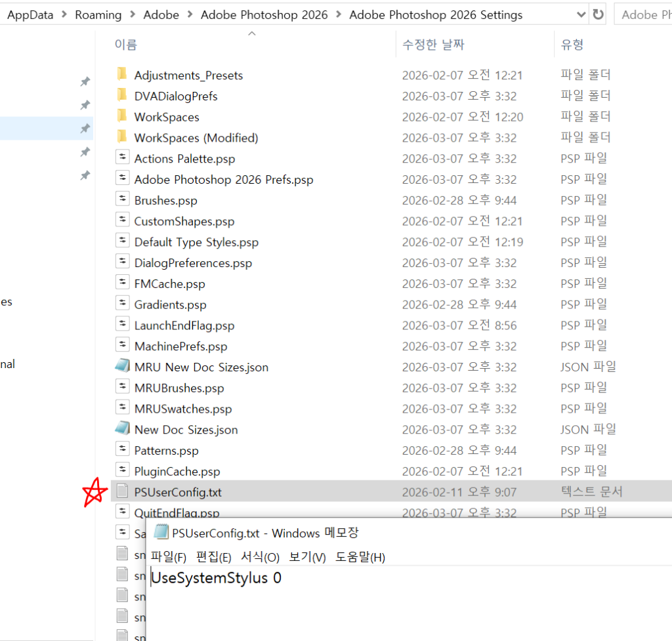Click the MRUBrushes.psp file icon
The width and height of the screenshot is (672, 641).
123,387
